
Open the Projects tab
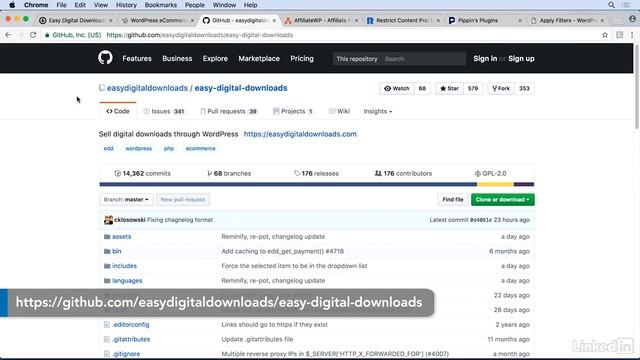(x=293, y=111)
